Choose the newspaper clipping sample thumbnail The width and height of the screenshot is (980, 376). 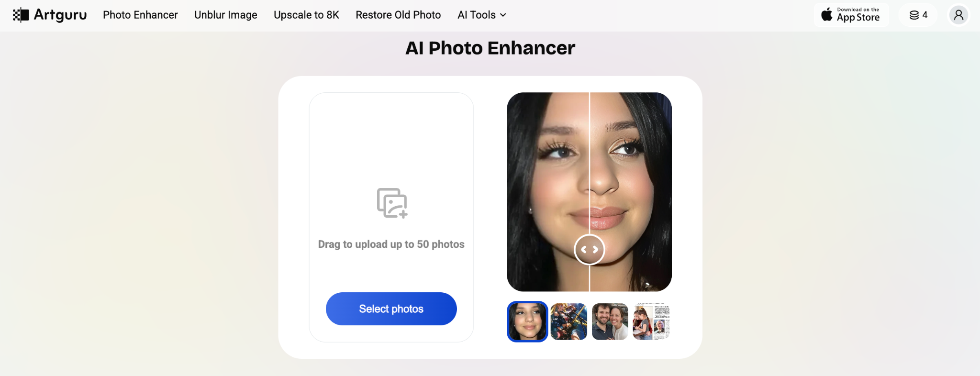click(x=651, y=321)
